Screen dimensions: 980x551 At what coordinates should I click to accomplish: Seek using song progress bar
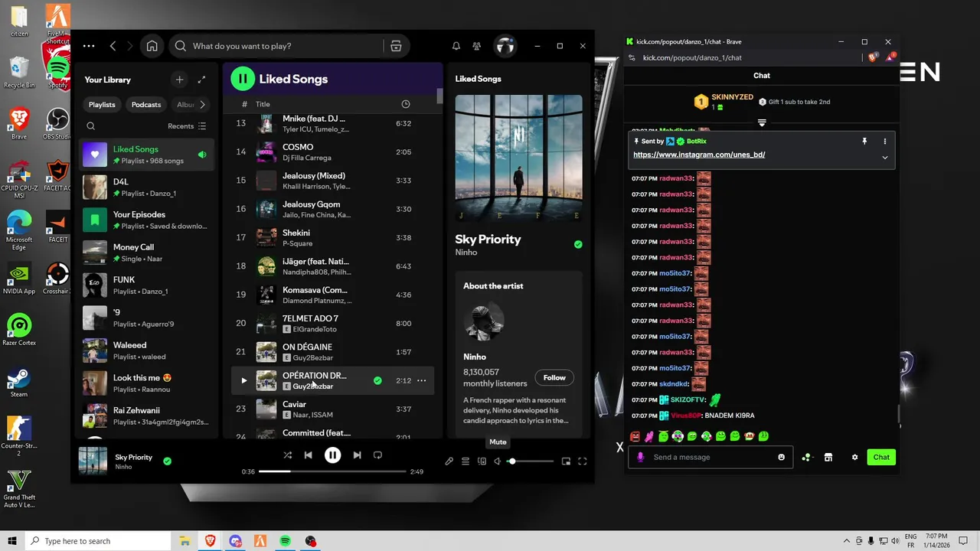pyautogui.click(x=332, y=471)
